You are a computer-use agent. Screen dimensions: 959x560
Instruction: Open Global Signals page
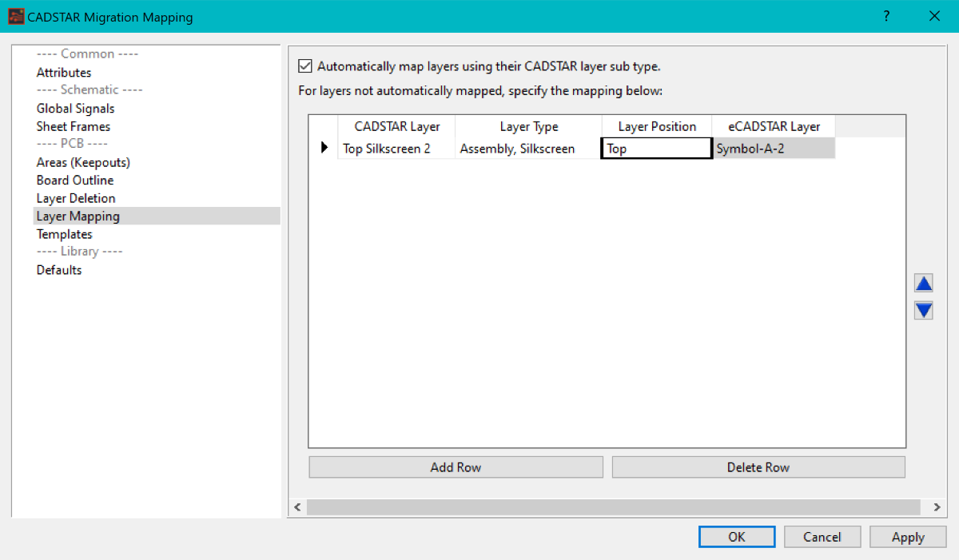click(x=75, y=109)
